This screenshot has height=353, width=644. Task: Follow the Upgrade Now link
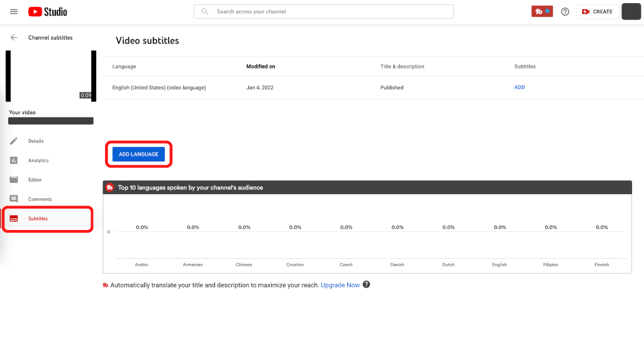click(340, 285)
